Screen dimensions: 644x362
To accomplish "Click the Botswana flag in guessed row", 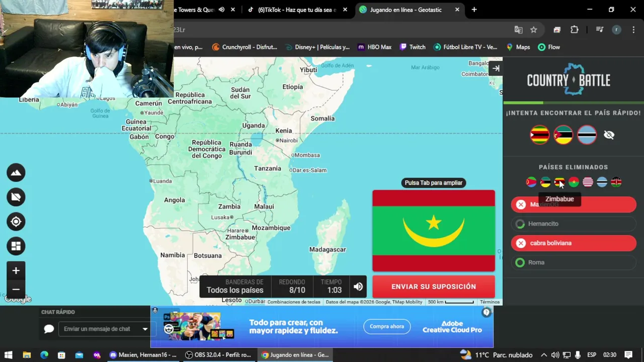I will [587, 135].
